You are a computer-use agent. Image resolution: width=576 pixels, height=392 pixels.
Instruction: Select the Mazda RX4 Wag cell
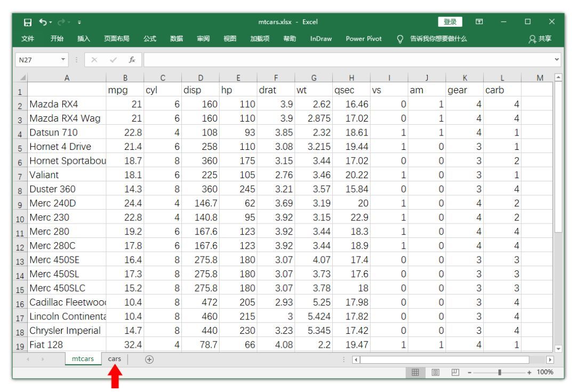[67, 118]
